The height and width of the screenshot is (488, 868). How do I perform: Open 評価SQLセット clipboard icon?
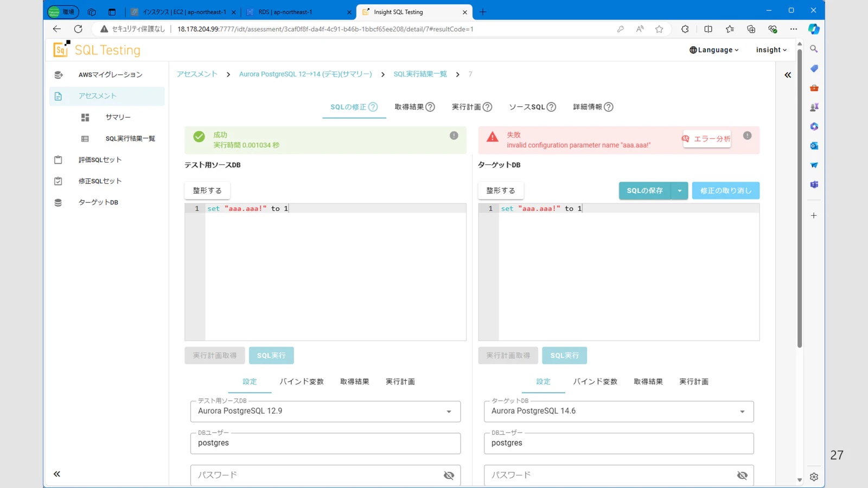(58, 160)
